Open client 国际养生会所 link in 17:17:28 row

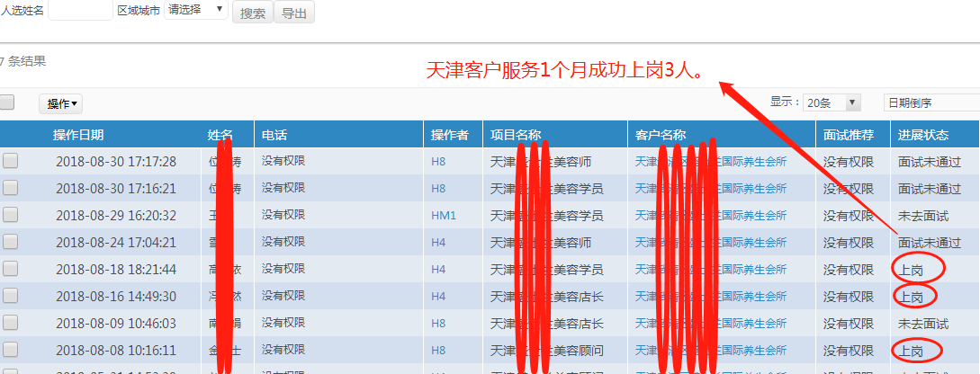711,162
